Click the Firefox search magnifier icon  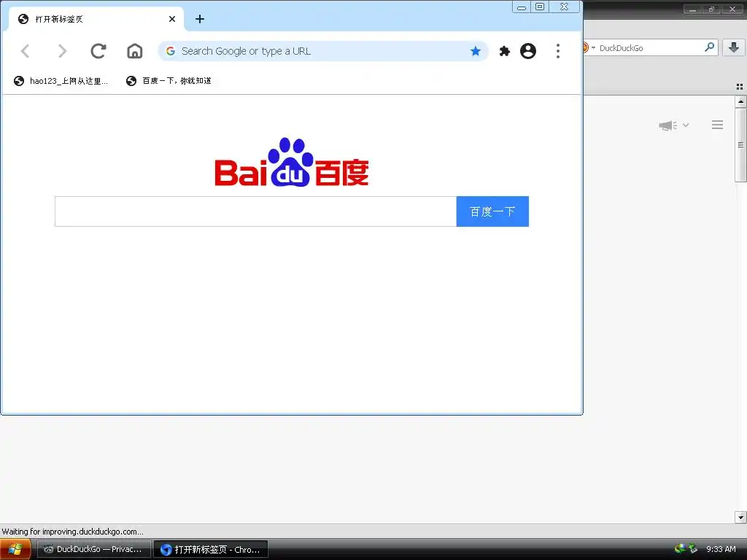click(709, 47)
